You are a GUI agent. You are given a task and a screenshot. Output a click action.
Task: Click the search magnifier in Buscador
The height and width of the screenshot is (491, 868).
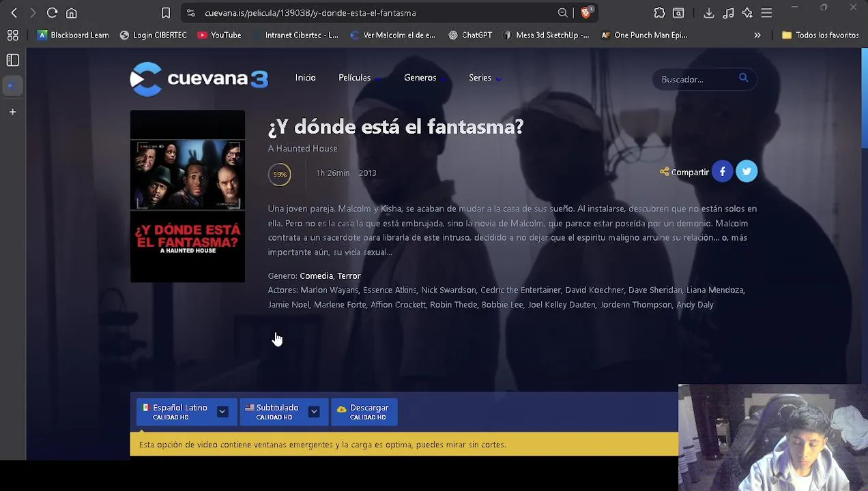(x=743, y=78)
